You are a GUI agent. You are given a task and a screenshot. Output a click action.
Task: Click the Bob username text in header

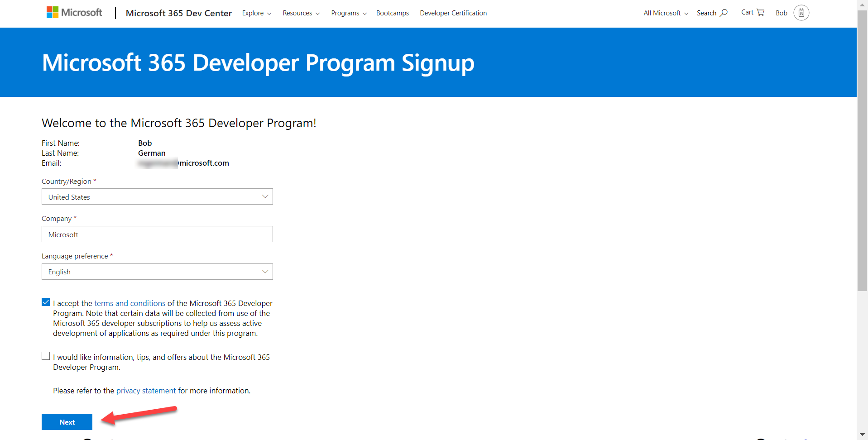pyautogui.click(x=782, y=13)
